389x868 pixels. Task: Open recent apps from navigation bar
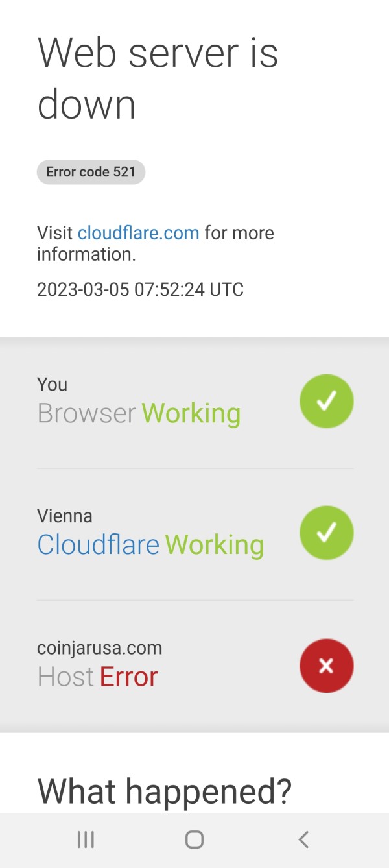(86, 839)
